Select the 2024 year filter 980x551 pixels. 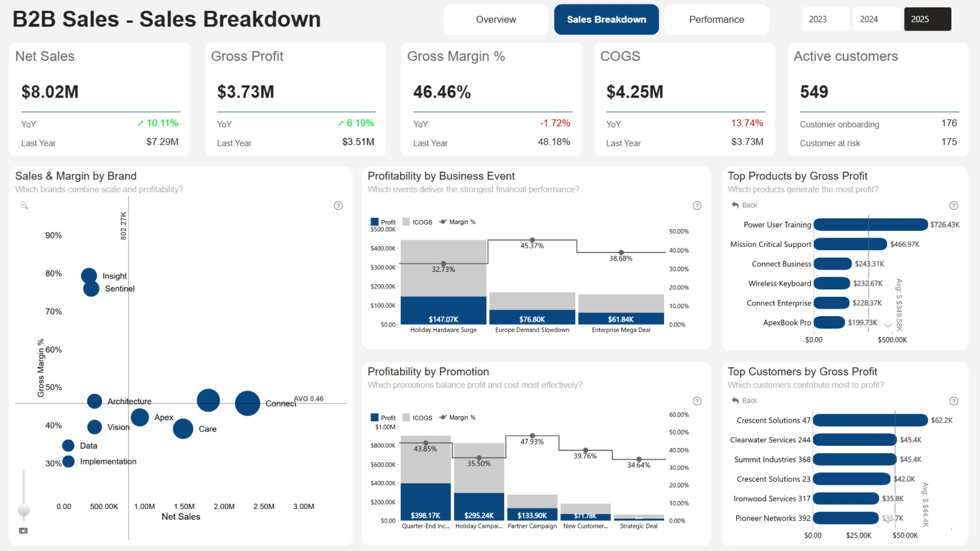(876, 19)
